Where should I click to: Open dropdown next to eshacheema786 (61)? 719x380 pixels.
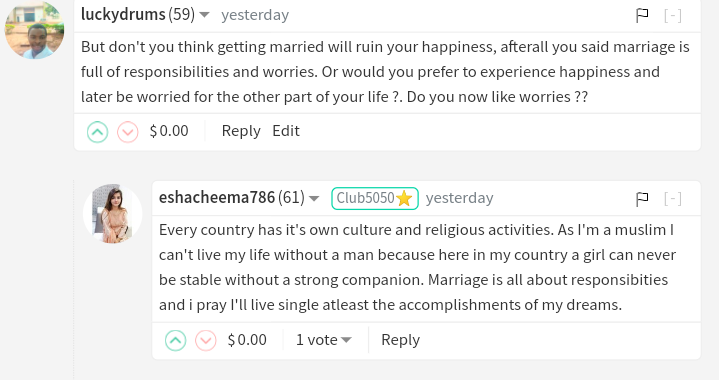pyautogui.click(x=314, y=198)
